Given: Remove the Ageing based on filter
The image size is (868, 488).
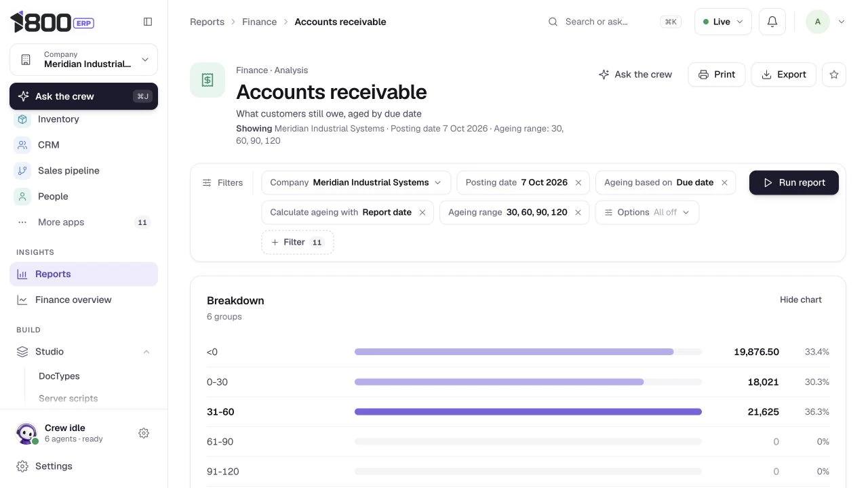Looking at the screenshot, I should tap(724, 182).
